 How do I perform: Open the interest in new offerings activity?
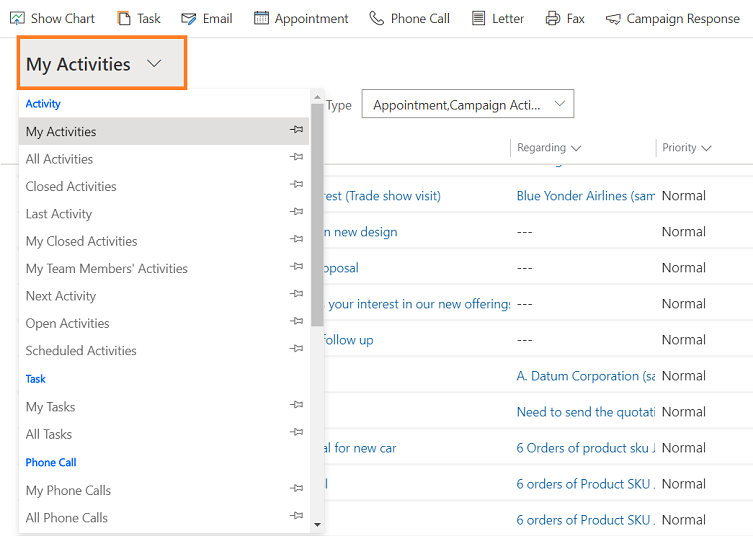point(417,304)
